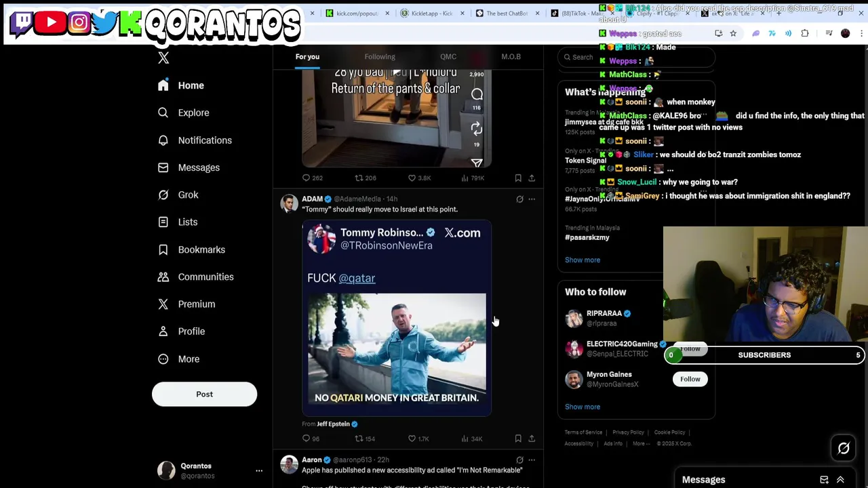The image size is (868, 488).
Task: Open the Accessibility footer link
Action: click(x=579, y=444)
